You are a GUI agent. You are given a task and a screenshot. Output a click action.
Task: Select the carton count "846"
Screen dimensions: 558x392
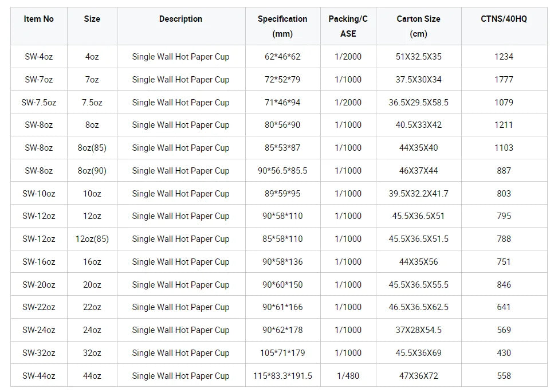pyautogui.click(x=504, y=285)
